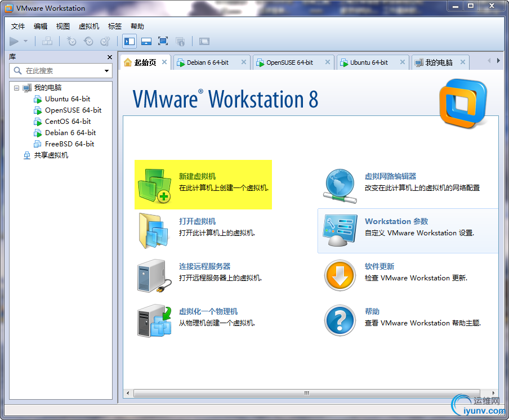Select FreeBSD 64-bit in the library tree
The width and height of the screenshot is (509, 420).
click(x=69, y=144)
